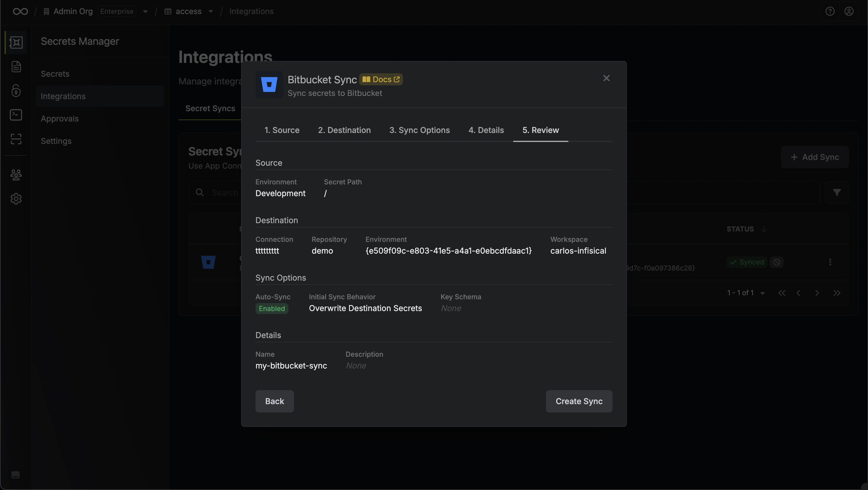Open the Docs link

(x=381, y=80)
